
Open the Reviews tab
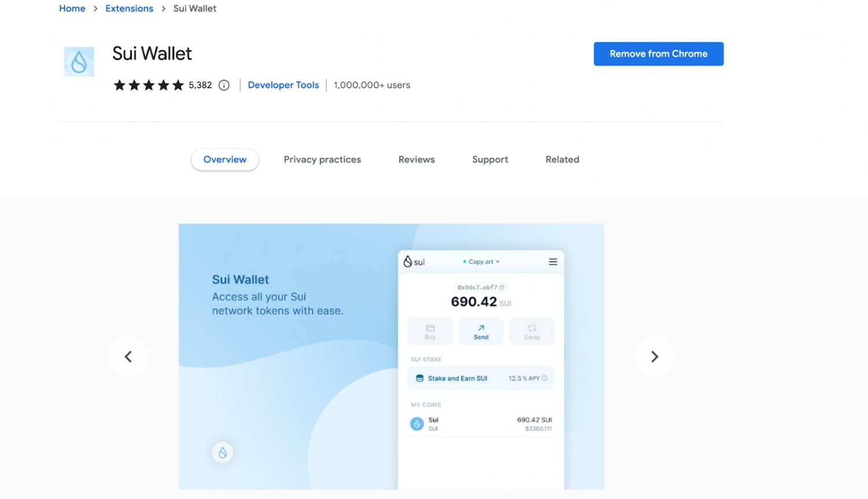[417, 160]
